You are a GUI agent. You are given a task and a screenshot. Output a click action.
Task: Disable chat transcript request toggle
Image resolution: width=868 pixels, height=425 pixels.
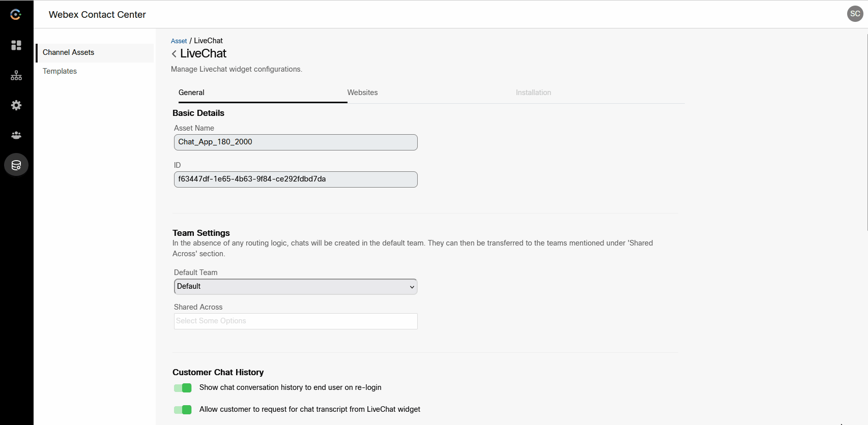183,410
